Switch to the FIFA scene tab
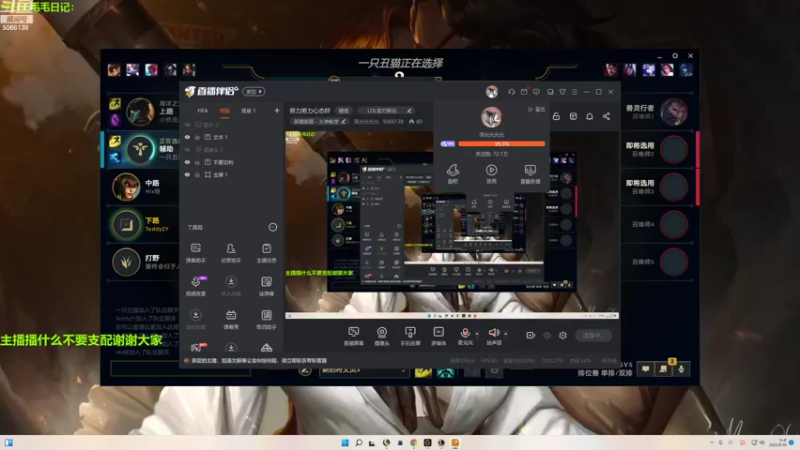Screen dimensions: 800x450 pyautogui.click(x=203, y=111)
